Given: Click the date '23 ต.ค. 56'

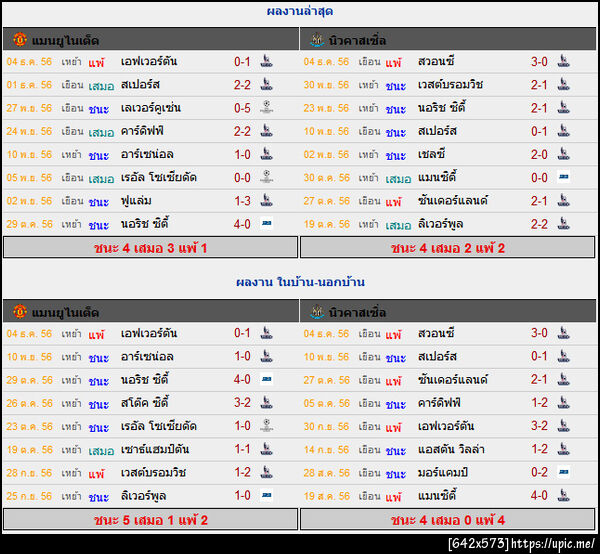Looking at the screenshot, I should [29, 426].
